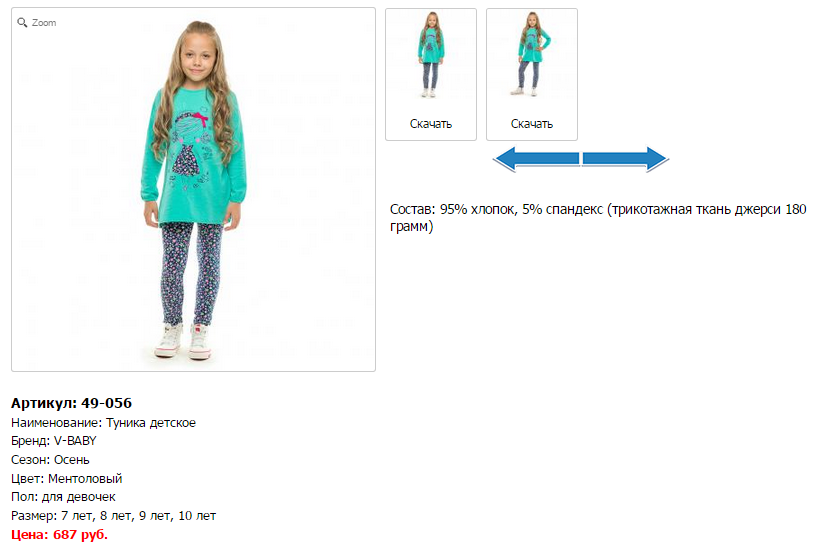Click the Пол: для девочек line
This screenshot has height=558, width=822.
[63, 497]
